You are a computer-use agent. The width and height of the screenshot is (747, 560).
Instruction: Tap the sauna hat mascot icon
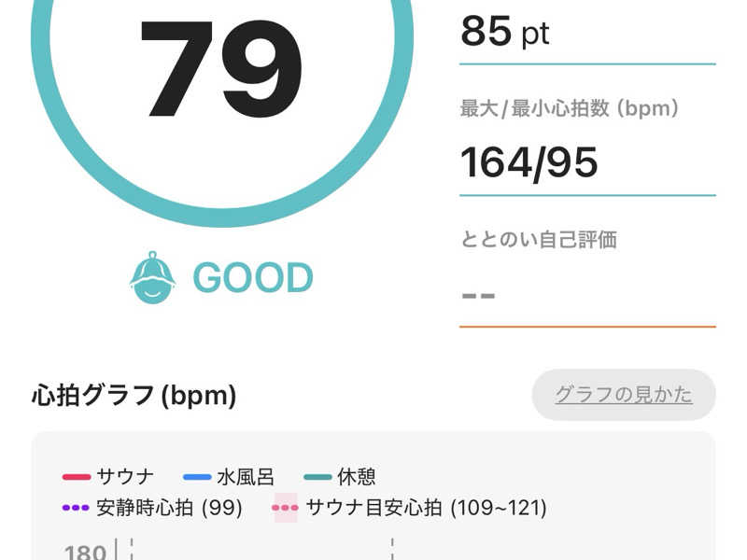click(152, 277)
